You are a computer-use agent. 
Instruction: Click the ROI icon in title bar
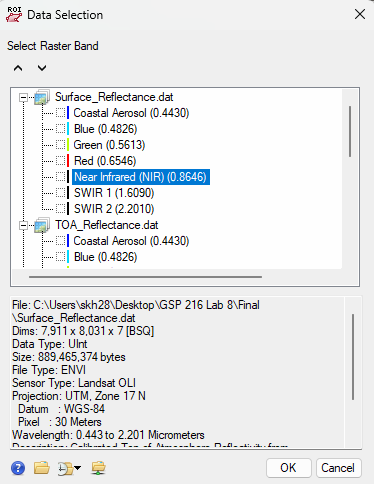(x=14, y=15)
